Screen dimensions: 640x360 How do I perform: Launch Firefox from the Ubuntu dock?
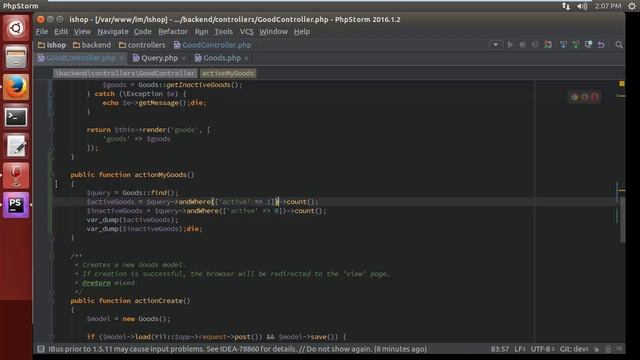click(x=16, y=87)
